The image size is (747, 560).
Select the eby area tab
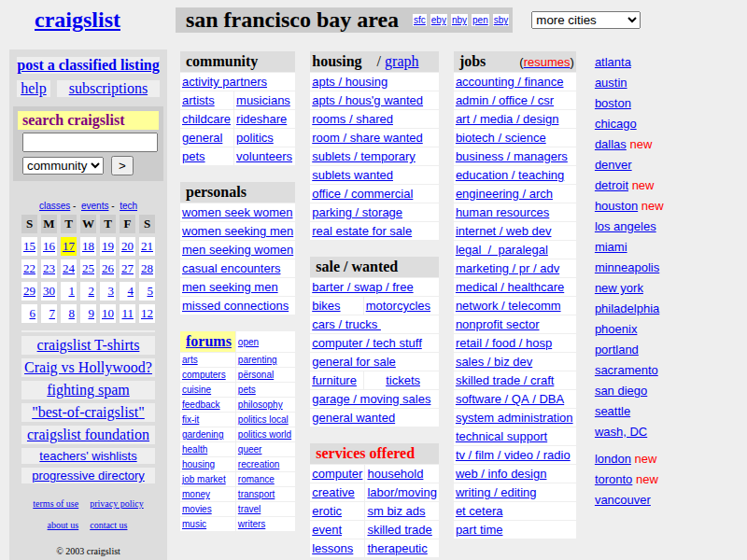click(438, 20)
